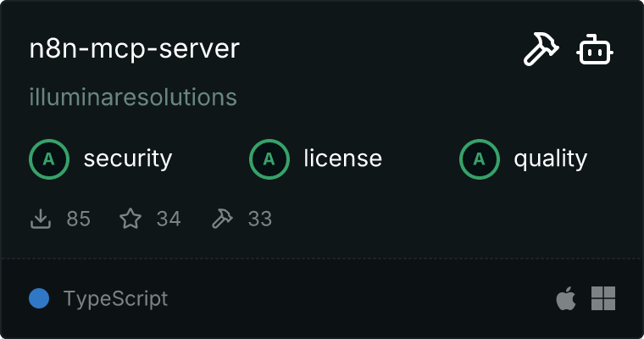Click the TypeScript language label

(115, 298)
